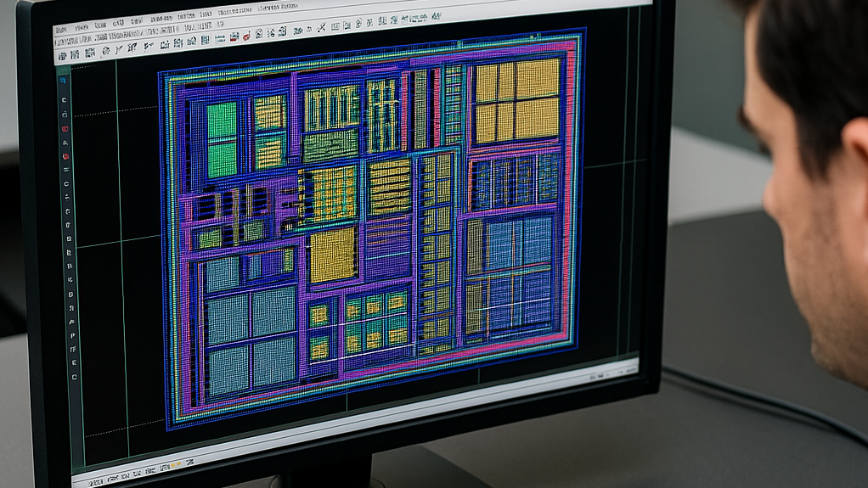Image resolution: width=868 pixels, height=488 pixels.
Task: Click the large yellow square block in the layout center
Action: pyautogui.click(x=332, y=254)
